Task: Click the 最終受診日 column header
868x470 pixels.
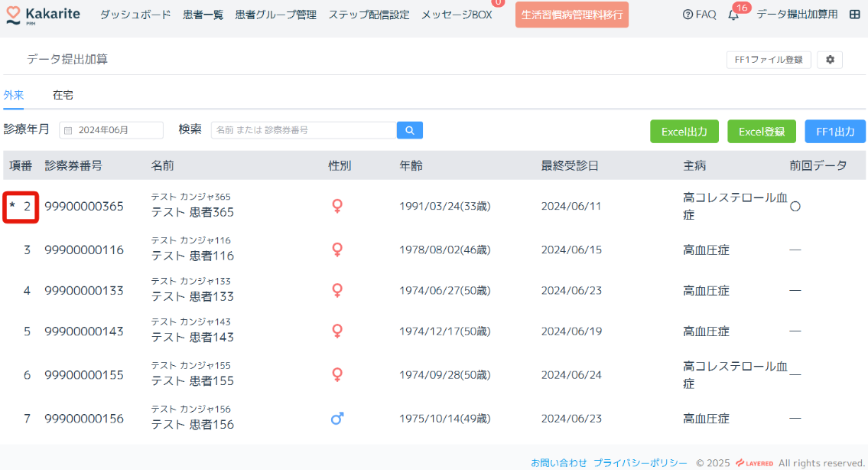Action: (570, 165)
